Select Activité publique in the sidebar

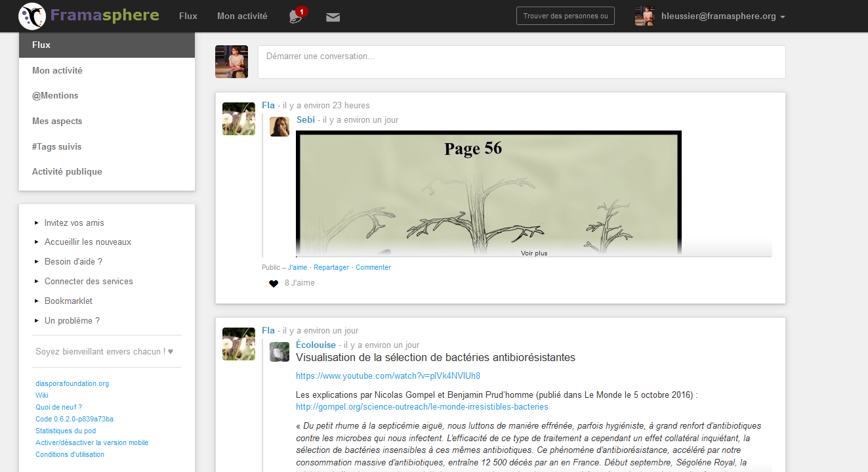(x=107, y=172)
